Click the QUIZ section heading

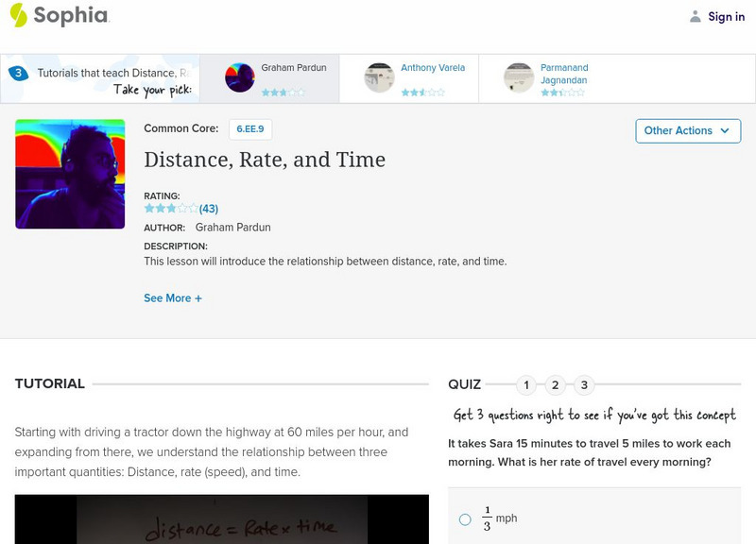(x=464, y=384)
